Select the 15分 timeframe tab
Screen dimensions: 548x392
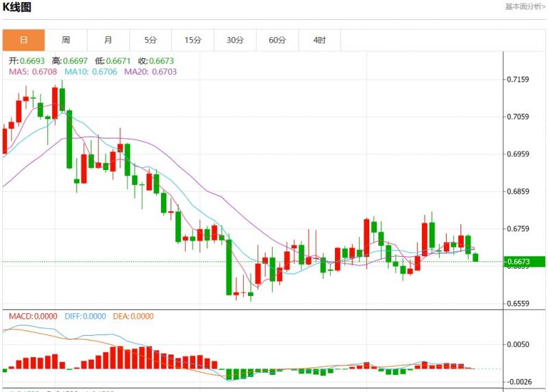click(x=193, y=40)
